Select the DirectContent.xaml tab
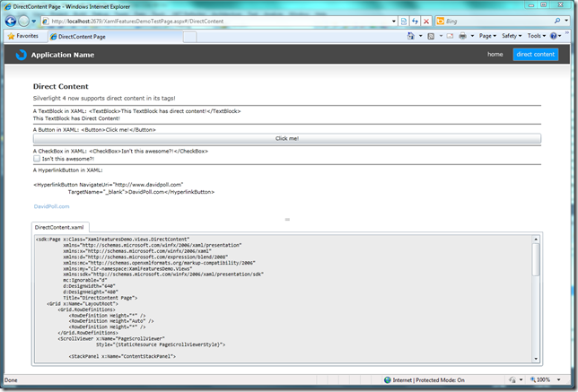 point(59,227)
